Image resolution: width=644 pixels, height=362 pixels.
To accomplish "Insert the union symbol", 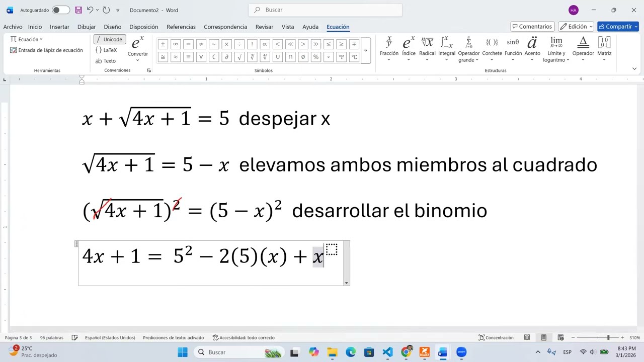I will point(277,57).
